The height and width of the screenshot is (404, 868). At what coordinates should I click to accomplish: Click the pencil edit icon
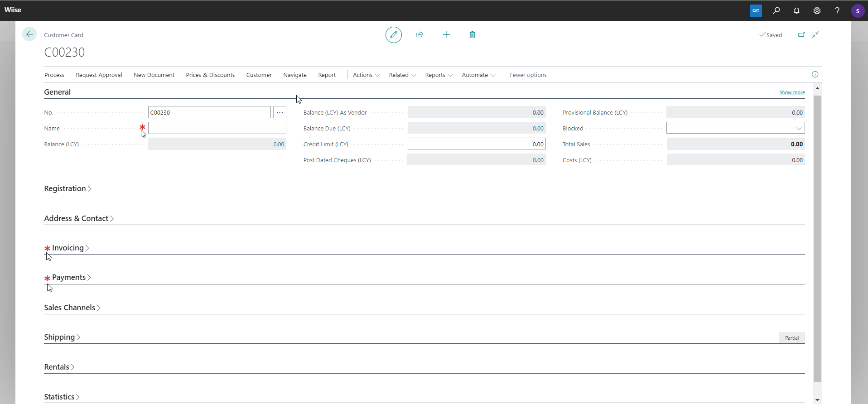click(x=393, y=35)
